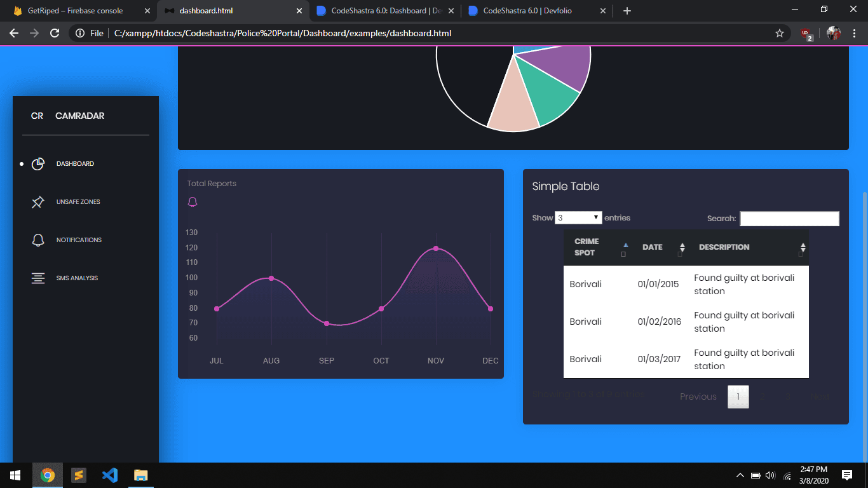The image size is (868, 488).
Task: Select Dashboard in the sidebar
Action: 75,164
